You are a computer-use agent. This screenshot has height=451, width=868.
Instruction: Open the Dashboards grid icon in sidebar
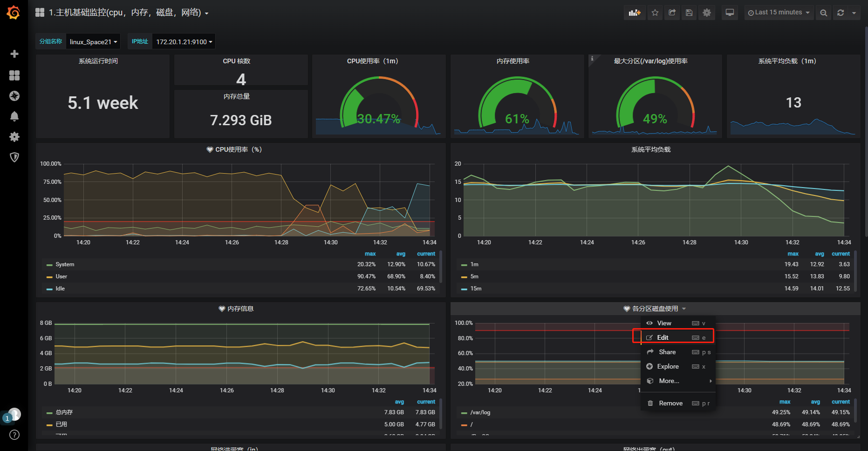coord(14,75)
